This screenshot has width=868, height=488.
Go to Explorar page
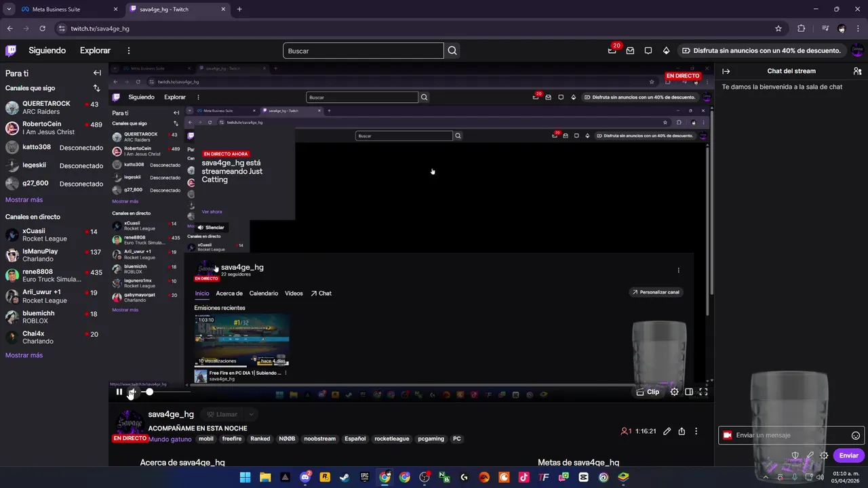[x=95, y=51]
